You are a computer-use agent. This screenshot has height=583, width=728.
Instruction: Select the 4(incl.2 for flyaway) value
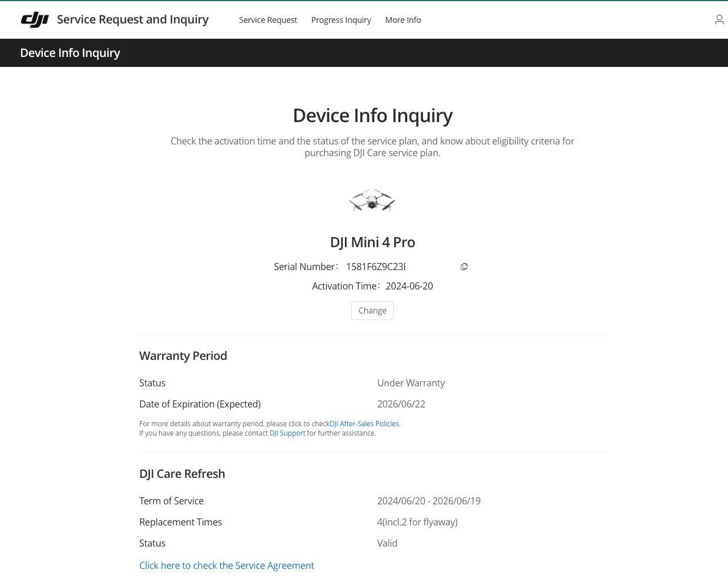(417, 522)
